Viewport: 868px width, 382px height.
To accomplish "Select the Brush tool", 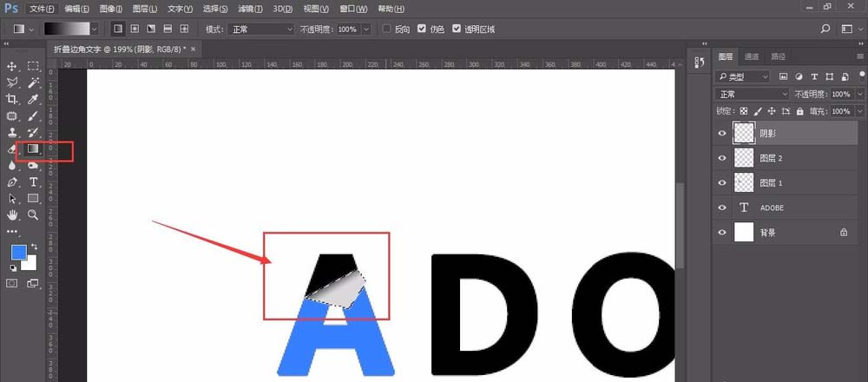I will [x=33, y=115].
